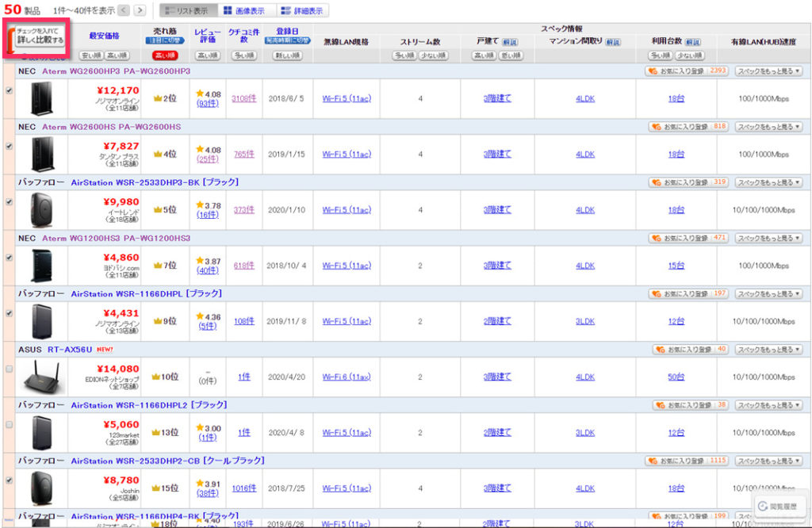812x528 pixels.
Task: Uncheck the Aterm WG1200HS3 compare checkbox
Action: click(9, 258)
